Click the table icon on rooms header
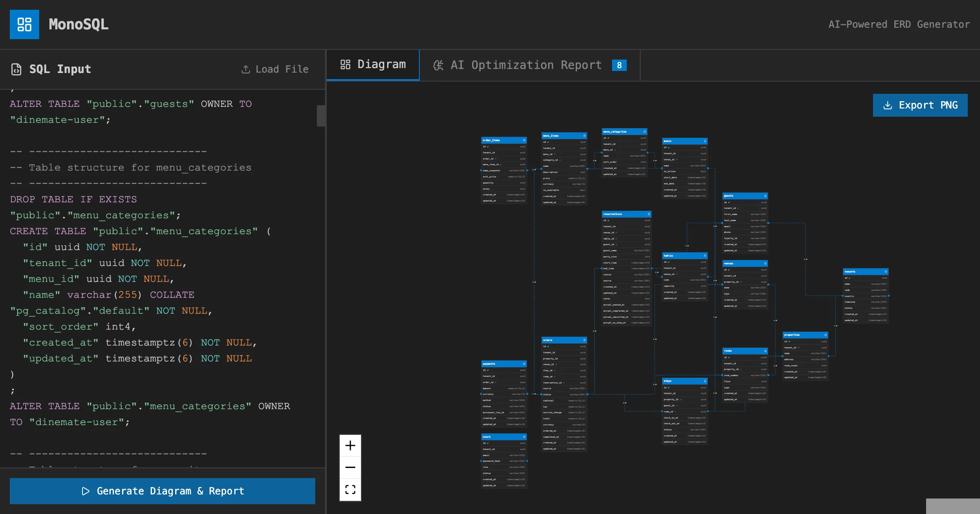 point(765,351)
